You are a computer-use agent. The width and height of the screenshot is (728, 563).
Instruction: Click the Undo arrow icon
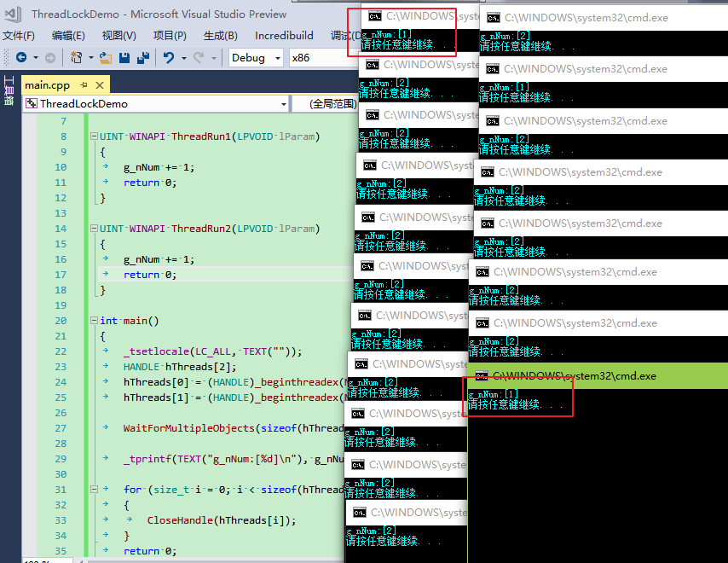click(169, 57)
